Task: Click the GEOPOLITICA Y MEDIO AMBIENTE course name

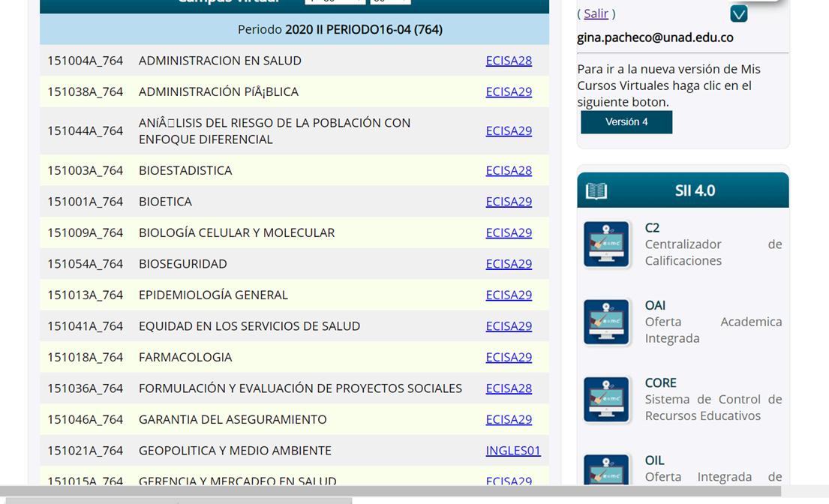Action: (x=236, y=451)
